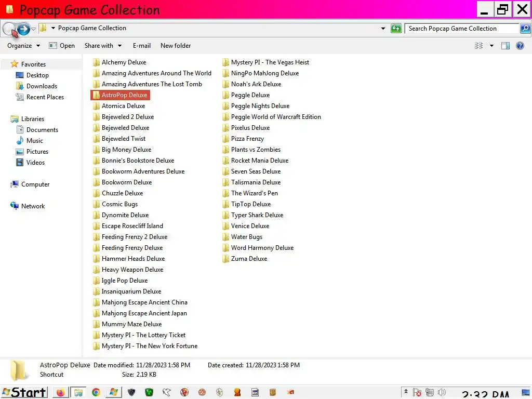Click the Change your view icon
This screenshot has height=399, width=532.
pyautogui.click(x=478, y=46)
